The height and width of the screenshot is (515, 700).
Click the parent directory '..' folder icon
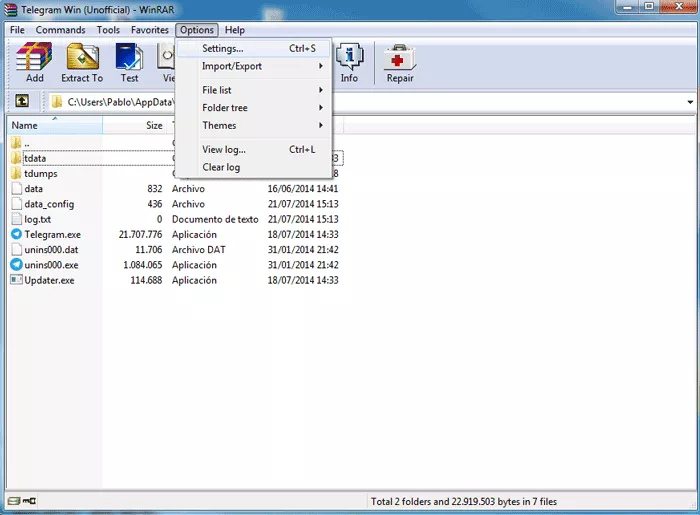click(16, 143)
